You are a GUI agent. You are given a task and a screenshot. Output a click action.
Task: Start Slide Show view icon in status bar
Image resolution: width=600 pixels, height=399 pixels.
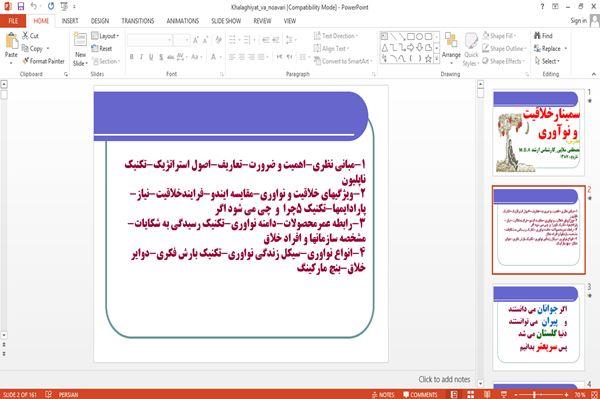504,394
